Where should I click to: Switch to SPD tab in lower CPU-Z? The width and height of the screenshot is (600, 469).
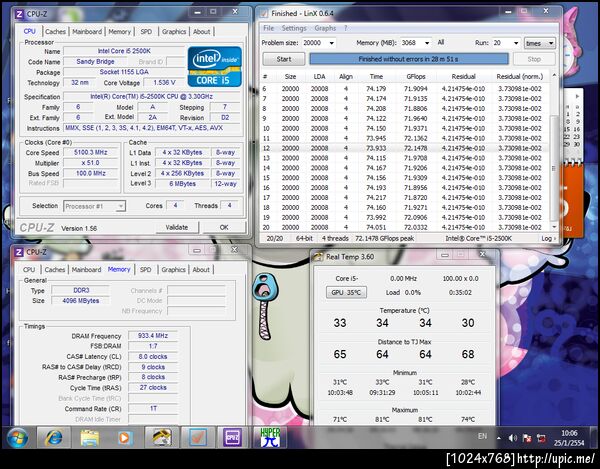click(x=145, y=270)
